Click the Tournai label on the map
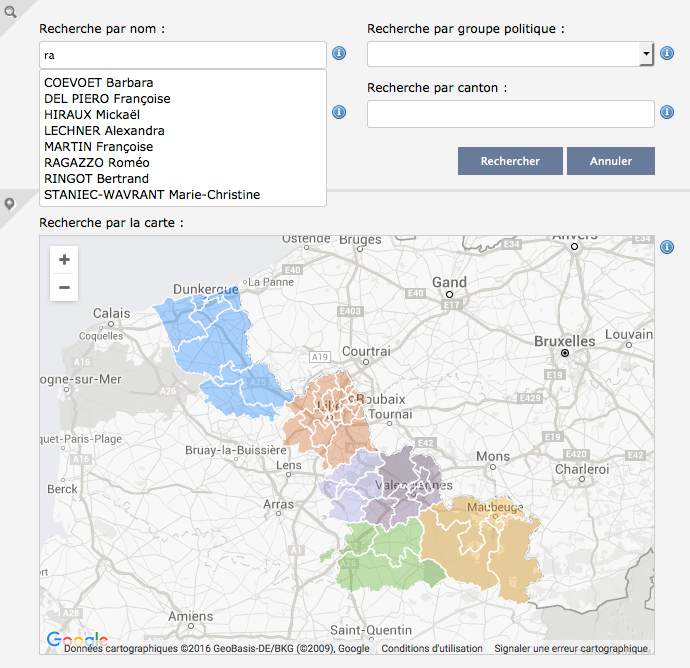Image resolution: width=690 pixels, height=668 pixels. 390,414
